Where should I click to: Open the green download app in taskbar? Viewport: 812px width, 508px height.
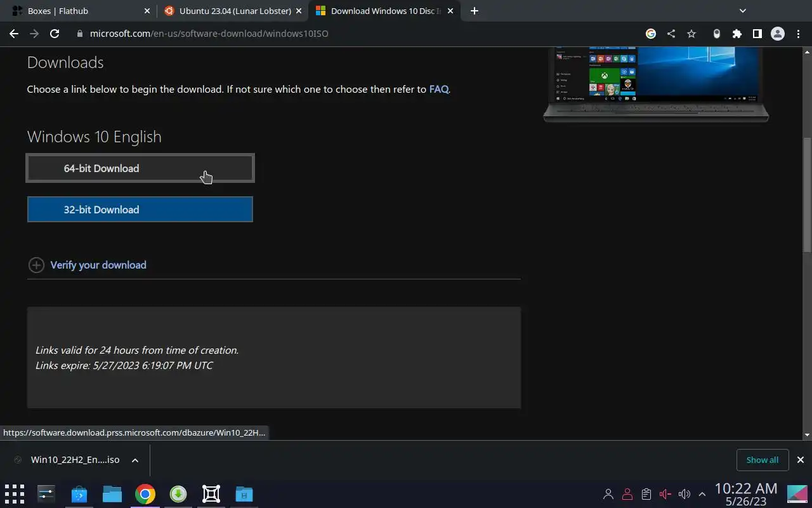pyautogui.click(x=178, y=494)
